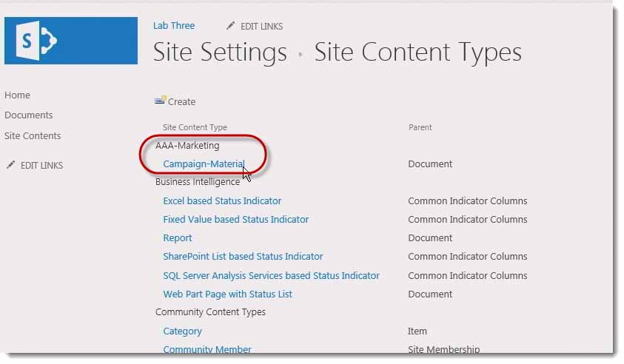Open the Lab Three site link

click(174, 26)
